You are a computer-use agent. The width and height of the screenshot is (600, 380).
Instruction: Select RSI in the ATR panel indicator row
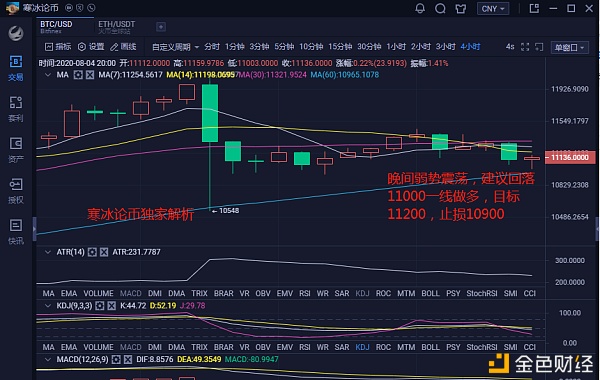pyautogui.click(x=305, y=294)
